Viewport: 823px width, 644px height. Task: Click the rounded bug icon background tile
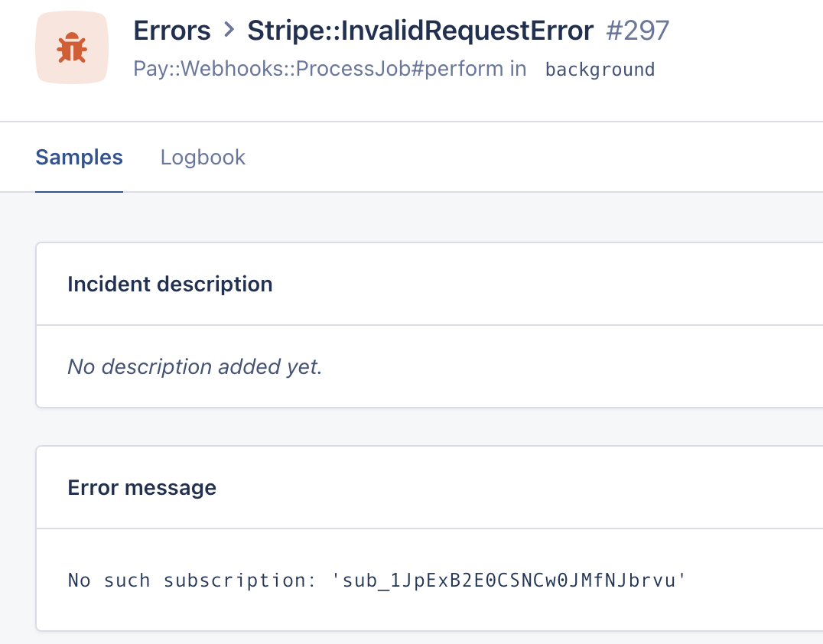tap(71, 47)
